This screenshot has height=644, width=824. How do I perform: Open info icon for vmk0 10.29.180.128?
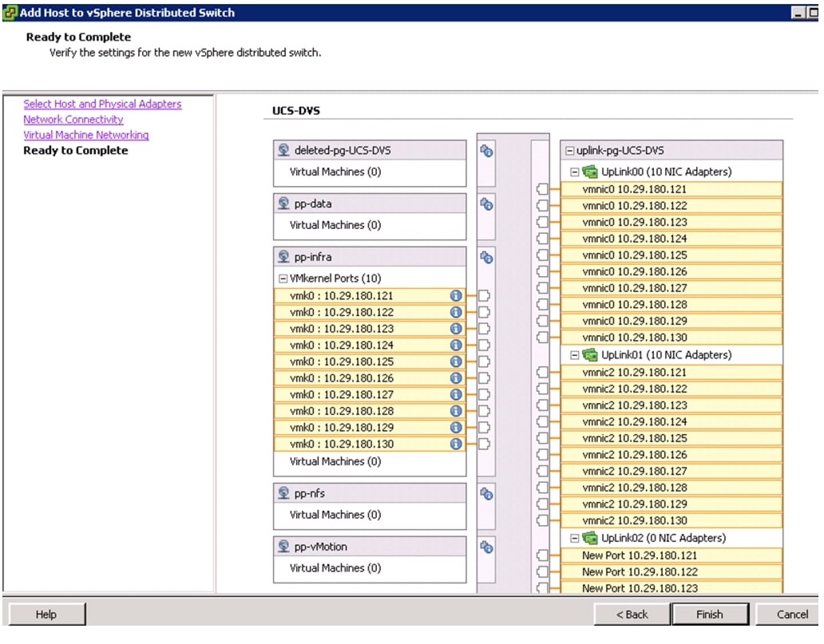coord(456,411)
